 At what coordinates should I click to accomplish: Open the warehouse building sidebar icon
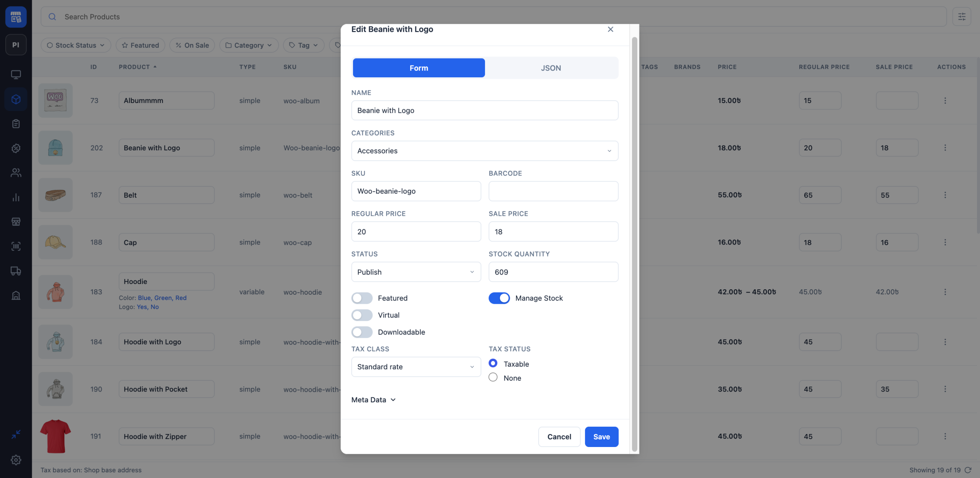click(x=16, y=295)
